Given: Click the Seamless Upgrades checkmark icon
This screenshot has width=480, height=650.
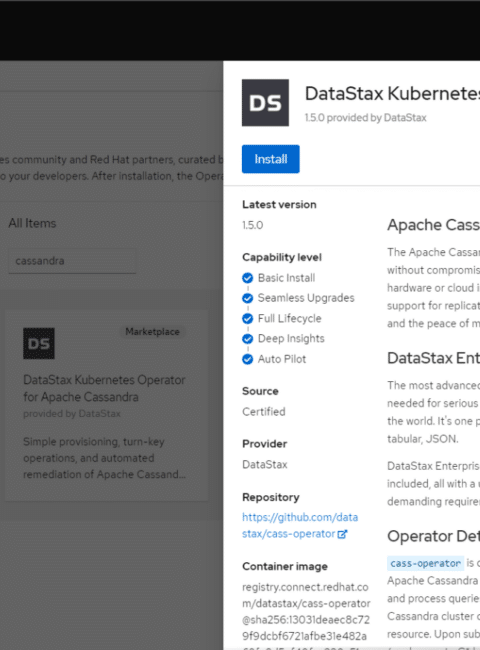Looking at the screenshot, I should pyautogui.click(x=247, y=298).
